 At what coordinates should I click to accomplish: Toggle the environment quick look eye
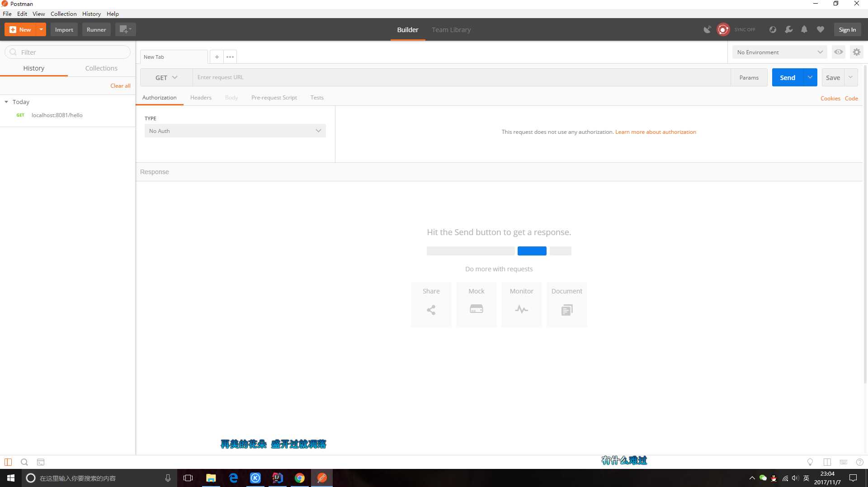839,52
